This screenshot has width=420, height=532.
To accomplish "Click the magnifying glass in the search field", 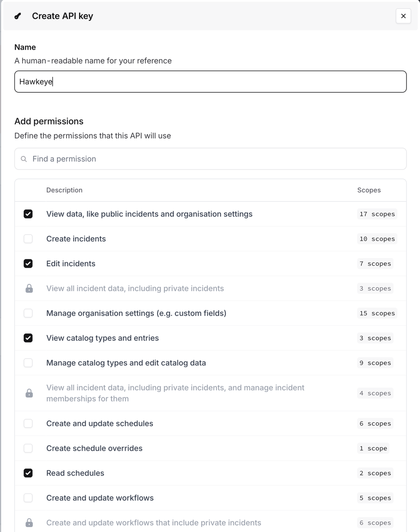I will (24, 159).
